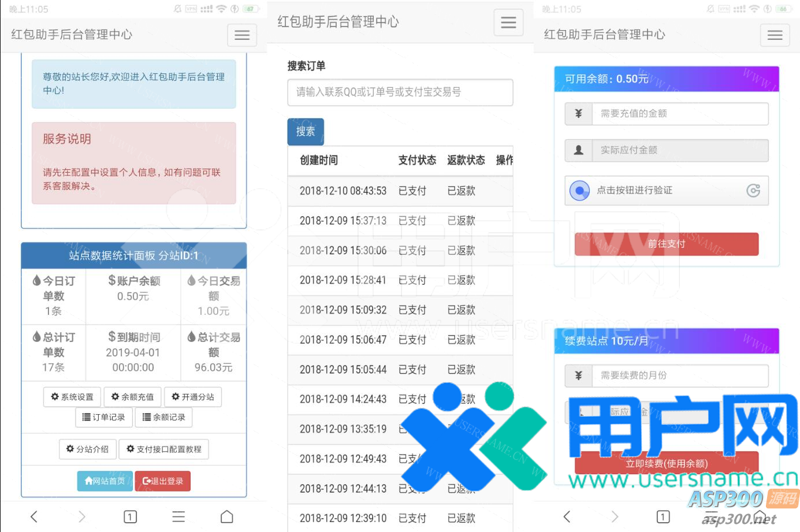Tap browser home icon in left phone
Screen dimensions: 800x532
(227, 516)
